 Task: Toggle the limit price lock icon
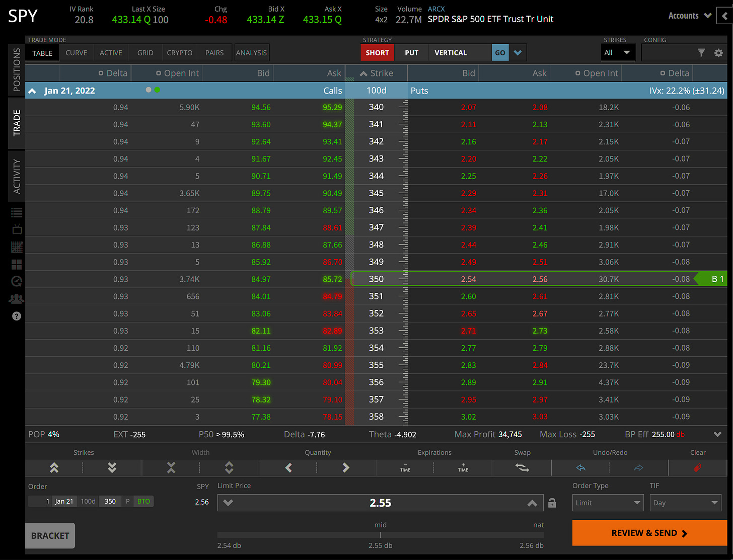tap(552, 503)
